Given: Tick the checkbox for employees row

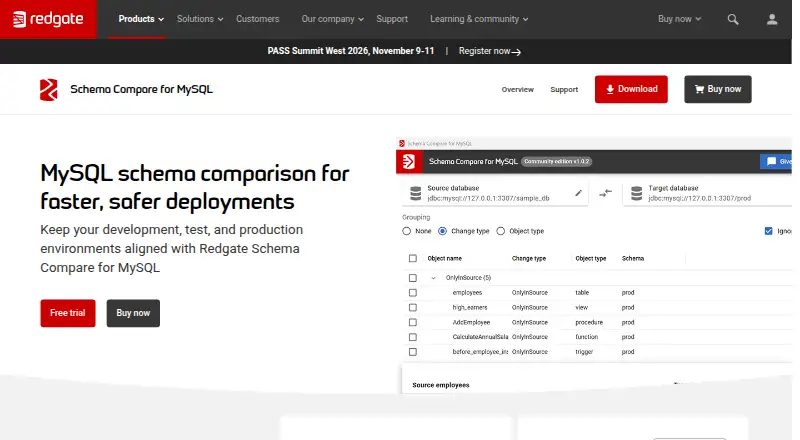Looking at the screenshot, I should (413, 292).
